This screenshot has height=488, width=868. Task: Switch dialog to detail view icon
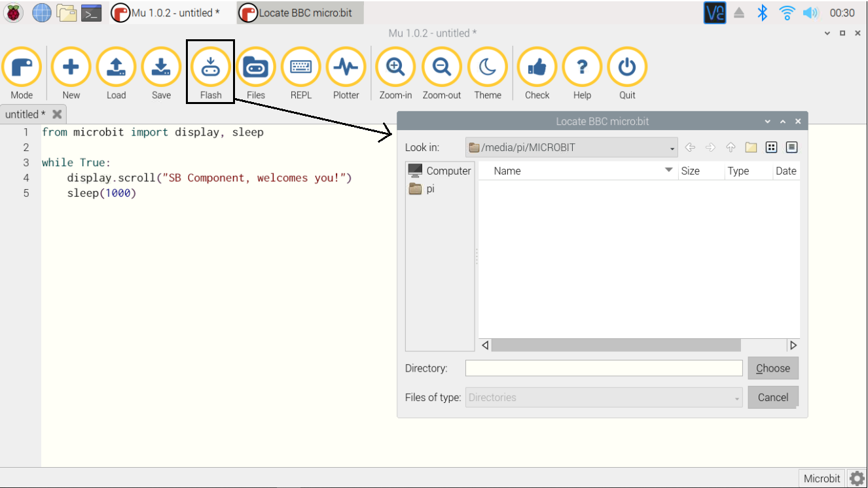pyautogui.click(x=791, y=147)
